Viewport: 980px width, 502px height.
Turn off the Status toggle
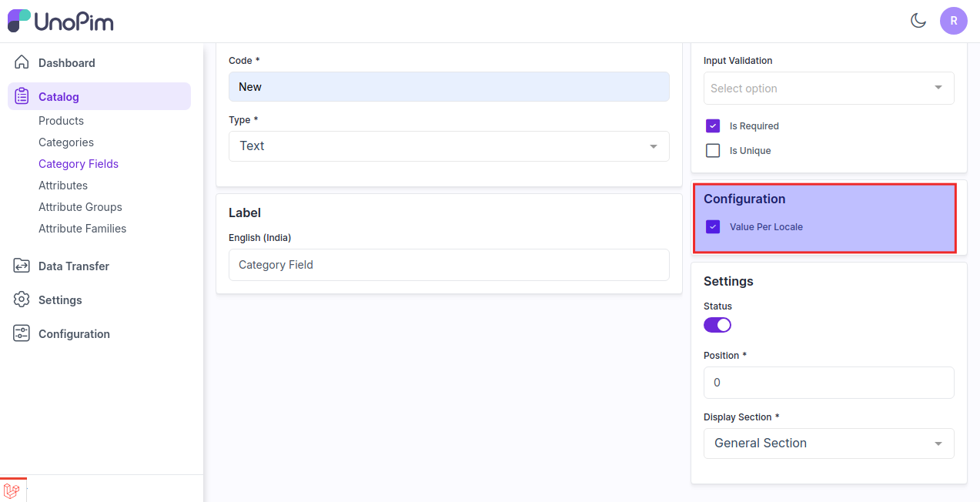point(717,325)
